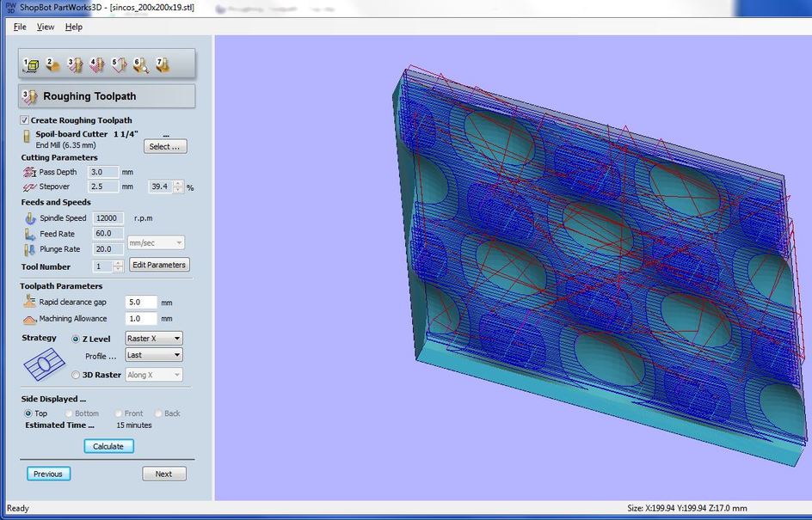The width and height of the screenshot is (812, 520).
Task: Click the 'Feeds and Speeds' heading
Action: click(56, 202)
